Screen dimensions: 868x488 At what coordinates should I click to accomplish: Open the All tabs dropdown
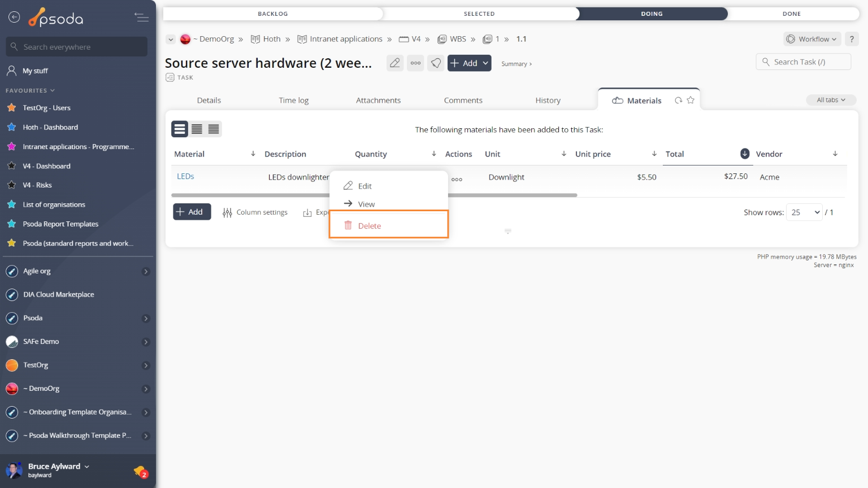click(x=831, y=100)
